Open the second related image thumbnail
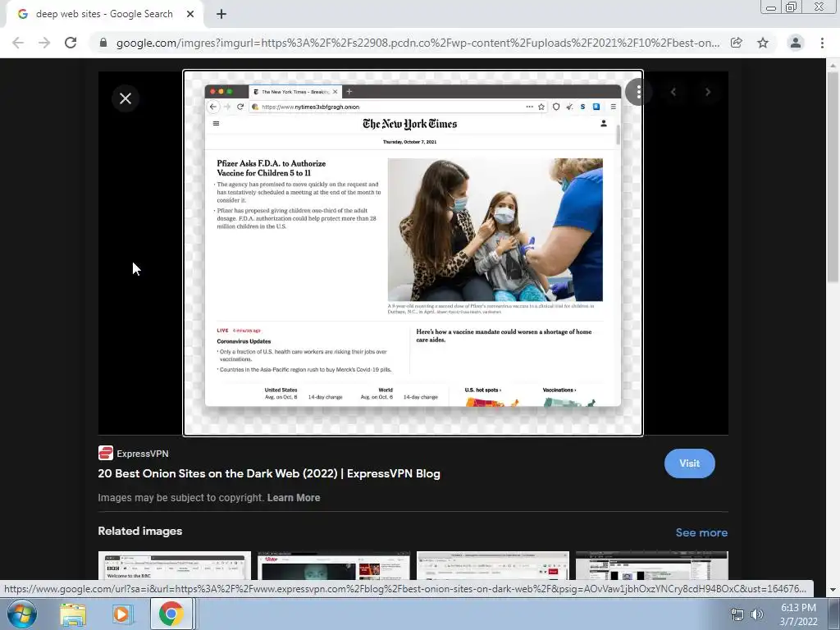 click(334, 566)
